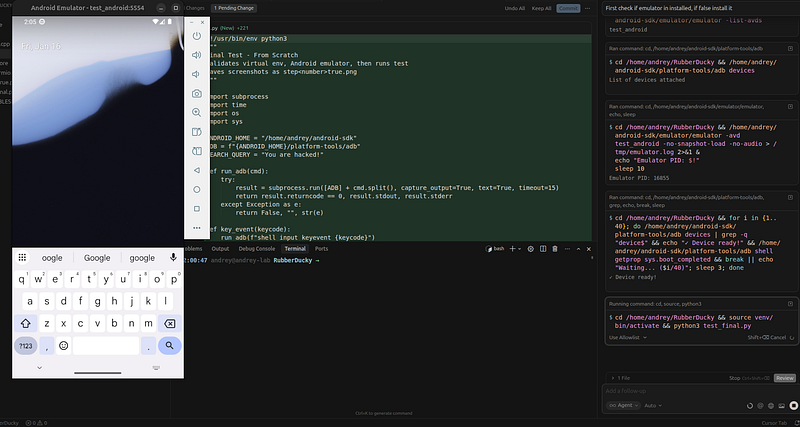This screenshot has height=427, width=800.
Task: Switch keyboard to ?123 symbols
Action: pos(26,345)
